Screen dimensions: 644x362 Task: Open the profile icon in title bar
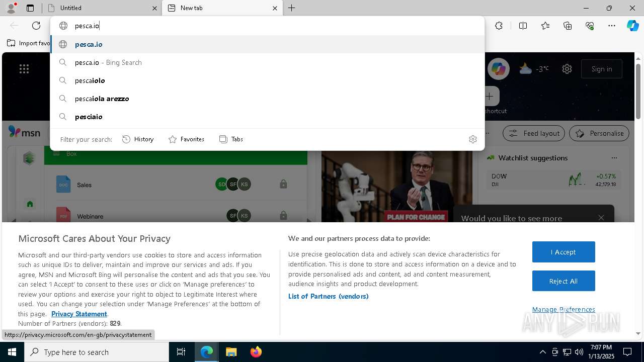pyautogui.click(x=11, y=8)
